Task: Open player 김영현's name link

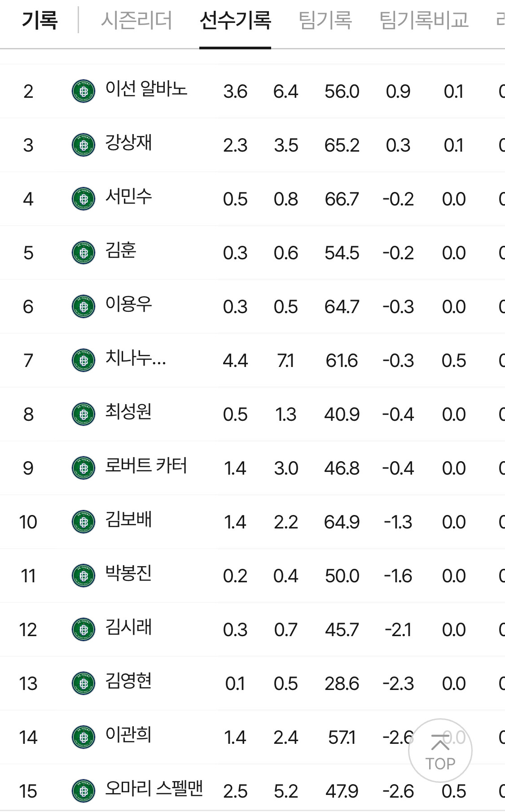Action: coord(128,681)
